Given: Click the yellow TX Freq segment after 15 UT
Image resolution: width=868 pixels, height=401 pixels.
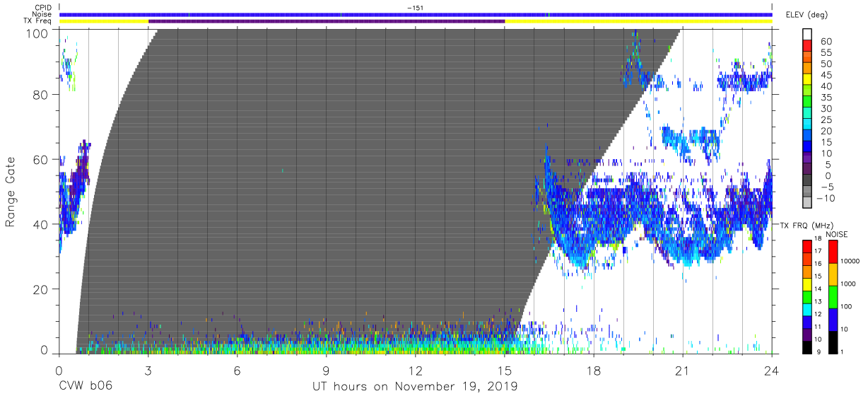Looking at the screenshot, I should pyautogui.click(x=638, y=21).
